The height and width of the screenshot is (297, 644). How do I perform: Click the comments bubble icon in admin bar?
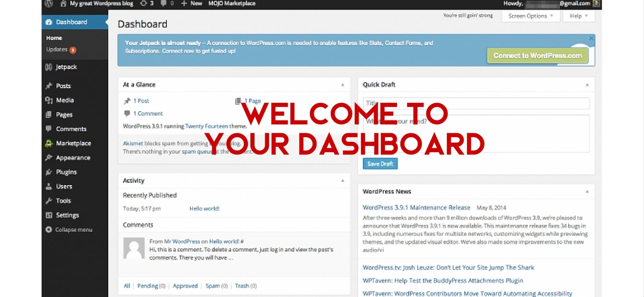(165, 3)
